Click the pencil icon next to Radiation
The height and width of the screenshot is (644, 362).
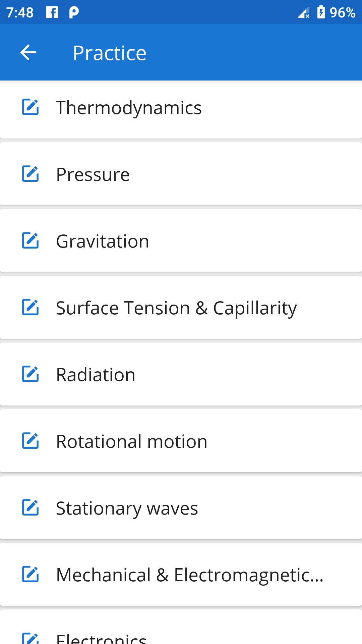[x=31, y=374]
